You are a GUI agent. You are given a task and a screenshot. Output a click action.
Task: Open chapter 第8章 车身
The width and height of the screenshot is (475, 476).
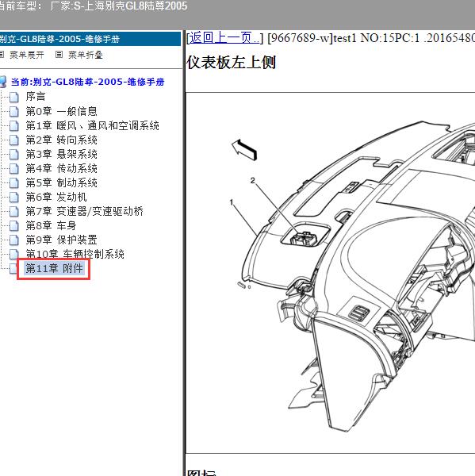tap(51, 225)
